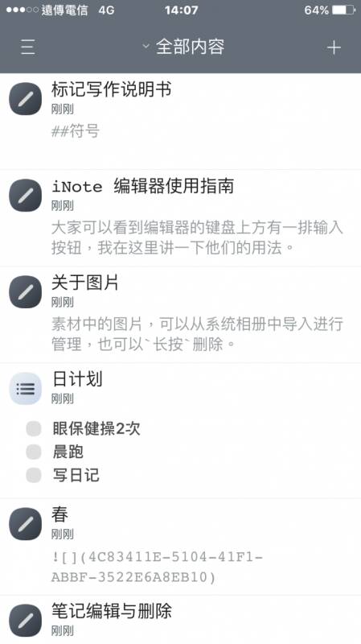Viewport: 361px width, 644px height.
Task: Check the 眼保健操2次 task checkbox
Action: point(34,429)
